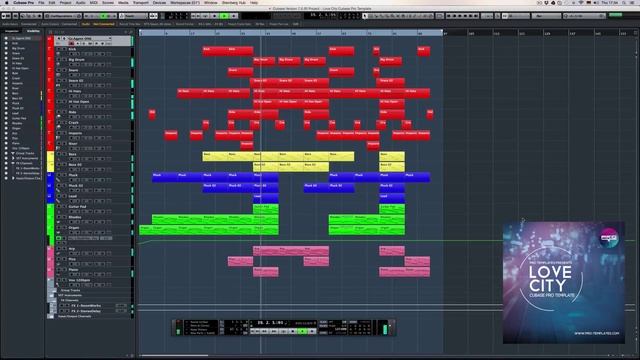The image size is (640, 360).
Task: Open the Project menu
Action: (x=65, y=3)
